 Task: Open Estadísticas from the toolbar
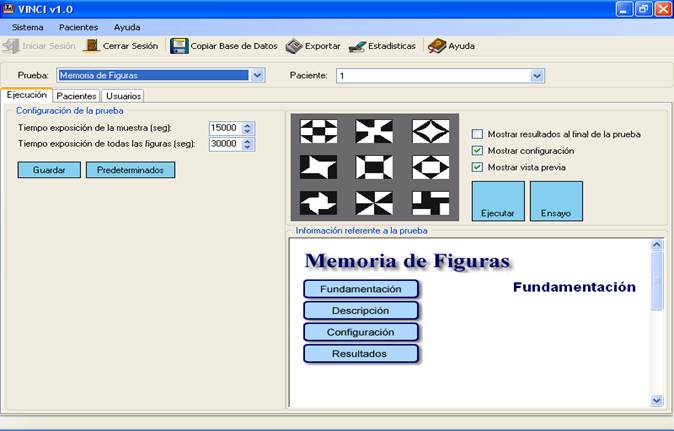click(x=356, y=46)
